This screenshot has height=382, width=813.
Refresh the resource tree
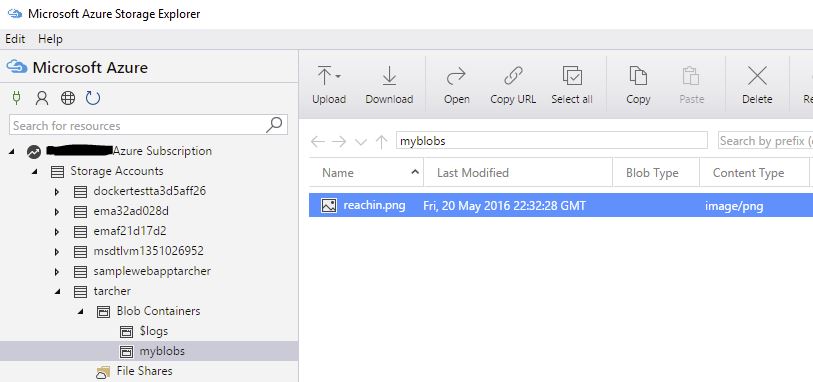click(x=93, y=98)
